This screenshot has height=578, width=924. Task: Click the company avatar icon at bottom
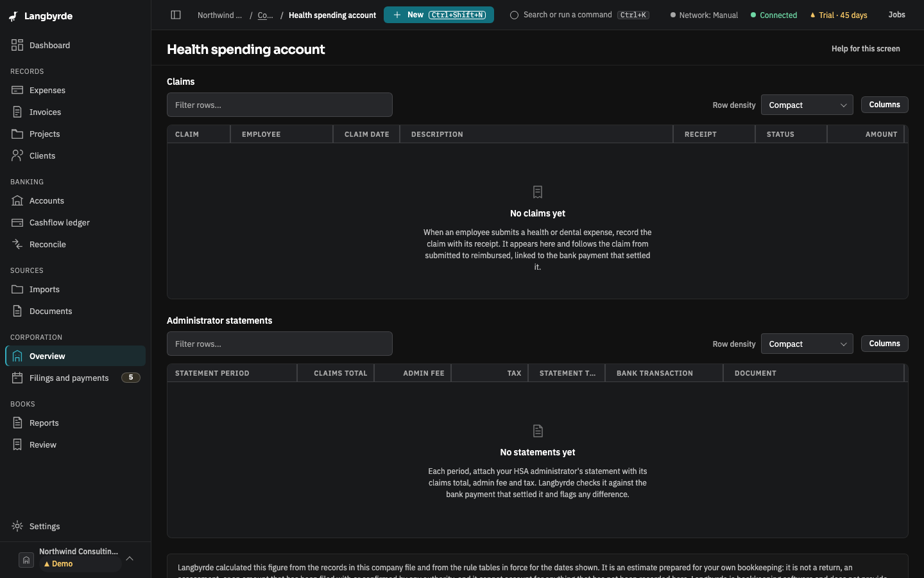26,560
